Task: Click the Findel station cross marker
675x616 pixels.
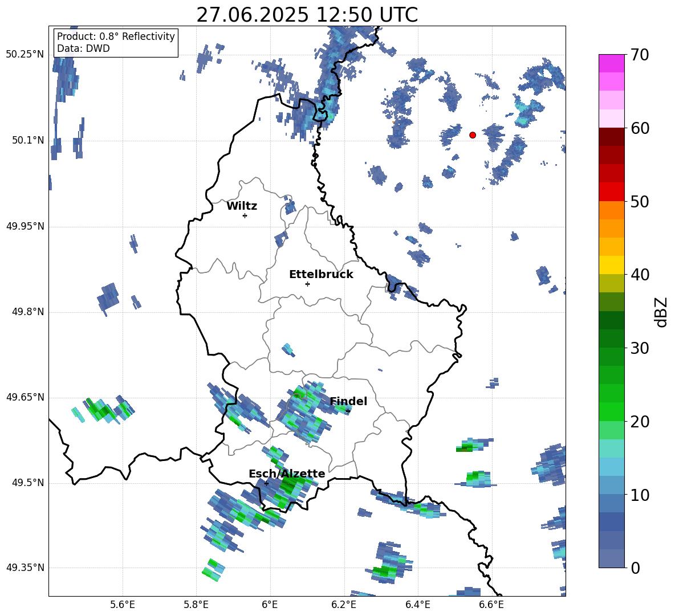Action: (x=348, y=411)
